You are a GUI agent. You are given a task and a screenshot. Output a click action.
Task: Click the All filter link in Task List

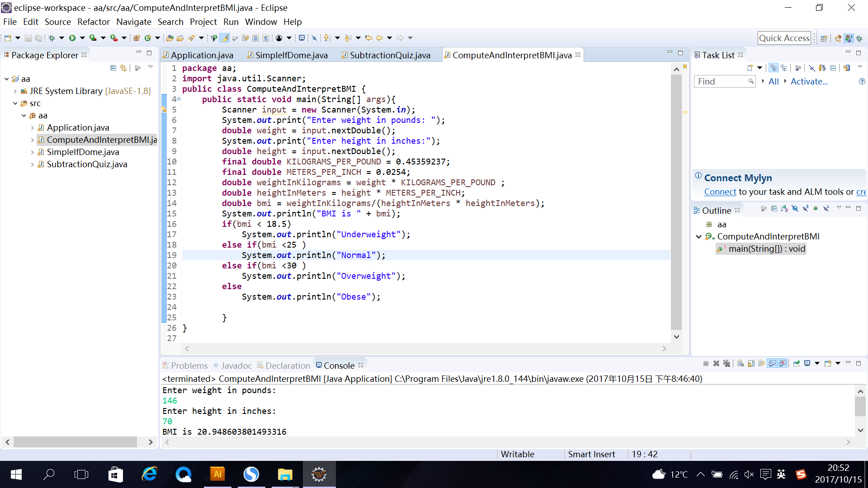point(774,81)
